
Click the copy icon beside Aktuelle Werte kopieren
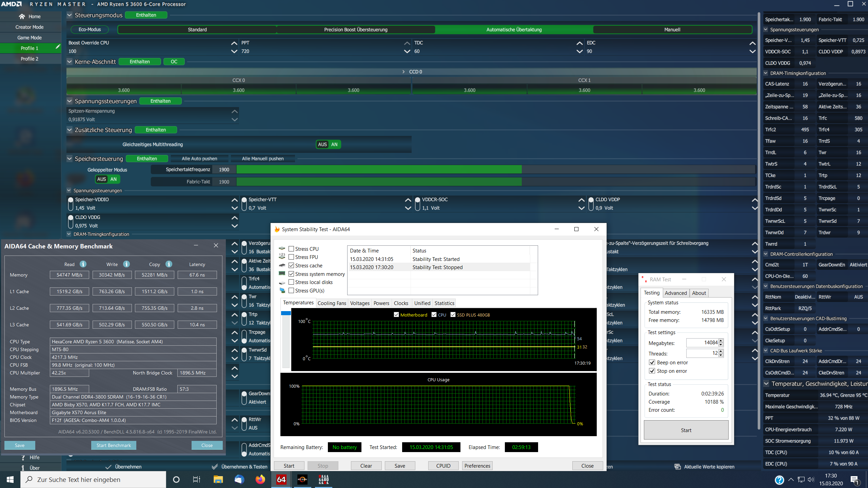click(x=677, y=467)
